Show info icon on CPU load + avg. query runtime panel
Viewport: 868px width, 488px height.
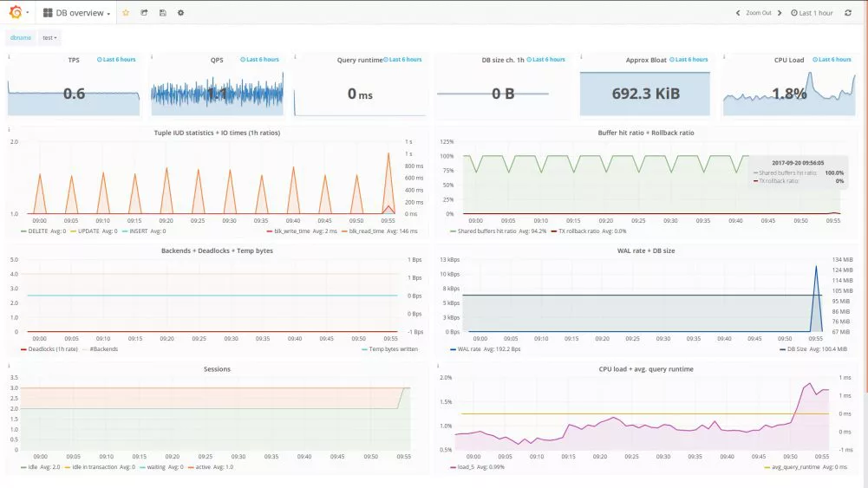[x=438, y=366]
